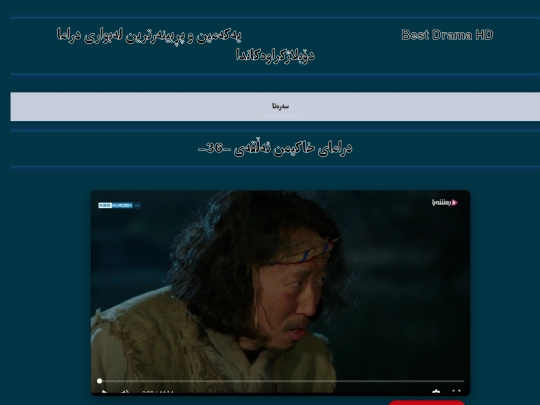The width and height of the screenshot is (540, 405).
Task: Click the Best Drama HD site title
Action: pos(447,35)
